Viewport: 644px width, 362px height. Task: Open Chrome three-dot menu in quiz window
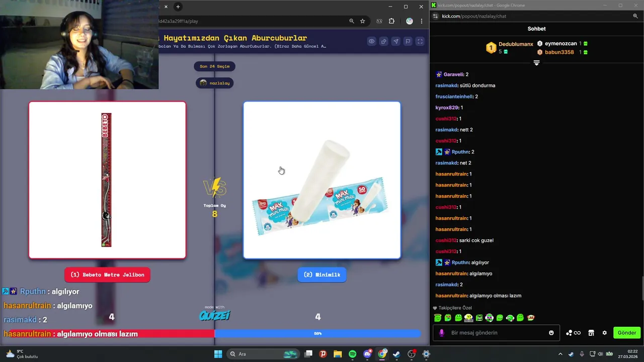(x=422, y=21)
